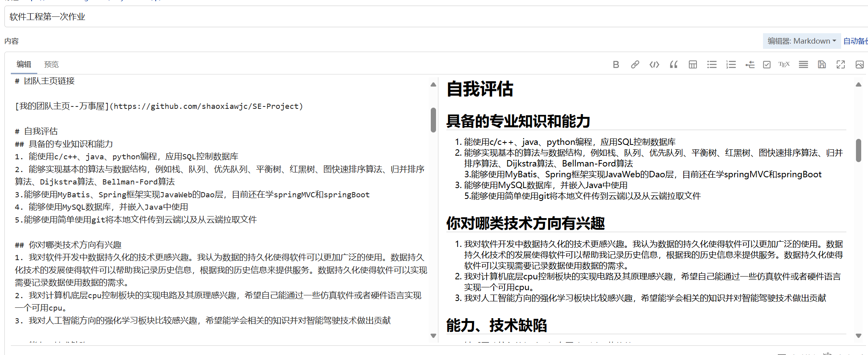Insert a table using the table icon
The height and width of the screenshot is (355, 868).
[x=693, y=64]
